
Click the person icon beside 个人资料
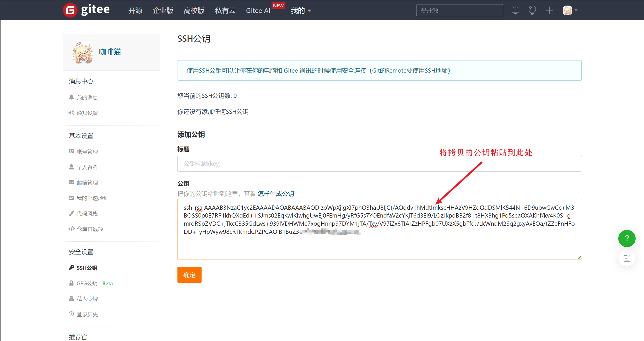click(71, 167)
